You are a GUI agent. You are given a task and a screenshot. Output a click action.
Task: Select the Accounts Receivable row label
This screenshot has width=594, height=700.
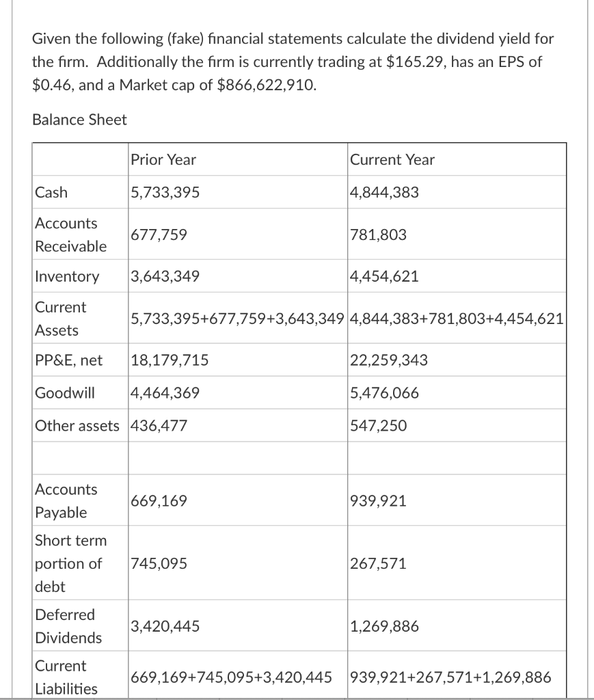click(70, 234)
